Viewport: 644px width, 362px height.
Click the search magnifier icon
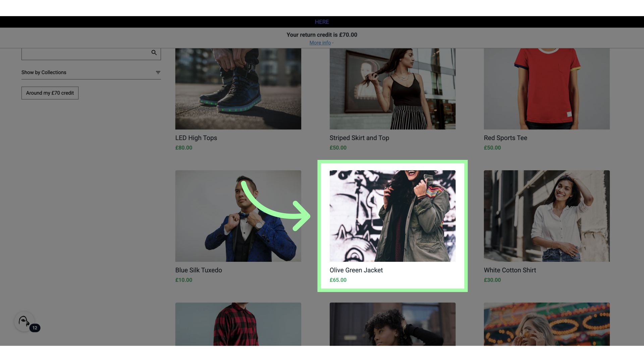154,53
